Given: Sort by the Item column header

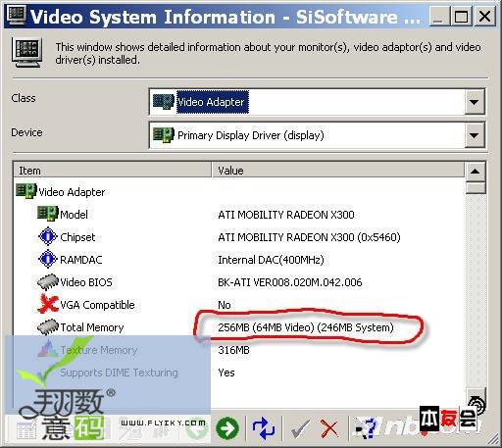Looking at the screenshot, I should pos(113,171).
